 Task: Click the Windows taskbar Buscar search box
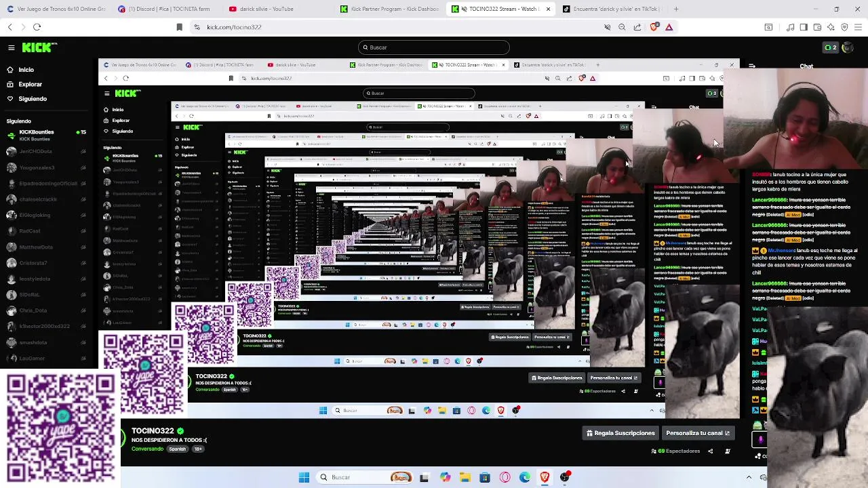(363, 477)
